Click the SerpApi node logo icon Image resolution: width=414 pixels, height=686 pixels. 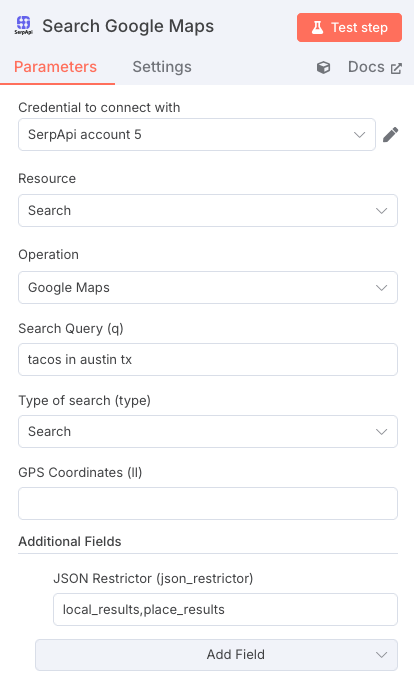pos(23,25)
